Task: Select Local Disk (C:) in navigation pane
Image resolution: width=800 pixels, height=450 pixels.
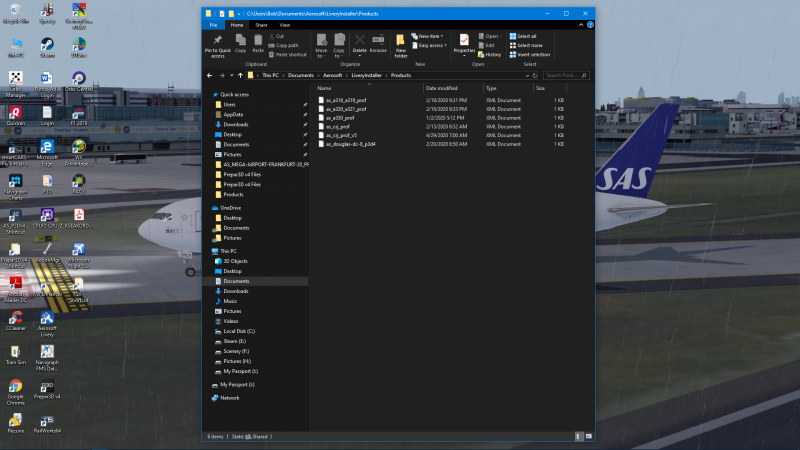Action: [239, 331]
